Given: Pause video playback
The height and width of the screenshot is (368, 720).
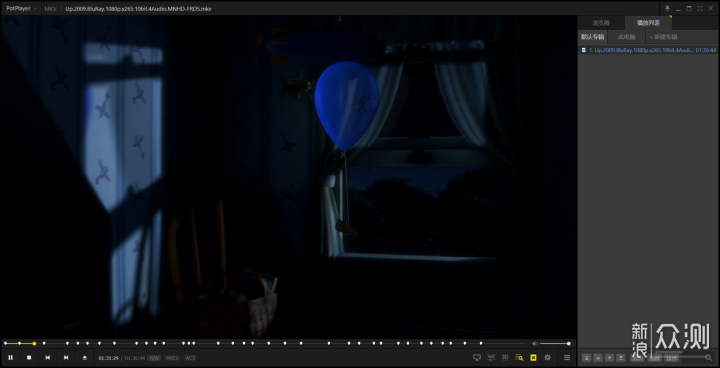Looking at the screenshot, I should pos(11,357).
